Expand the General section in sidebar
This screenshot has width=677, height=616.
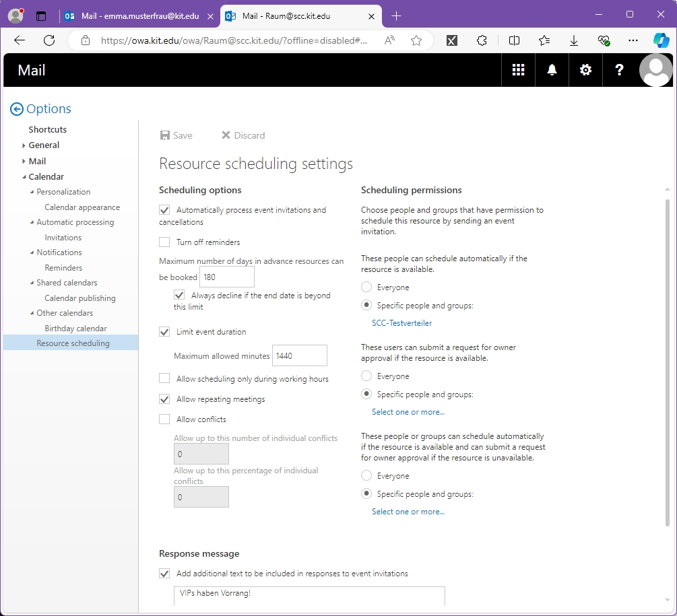24,145
